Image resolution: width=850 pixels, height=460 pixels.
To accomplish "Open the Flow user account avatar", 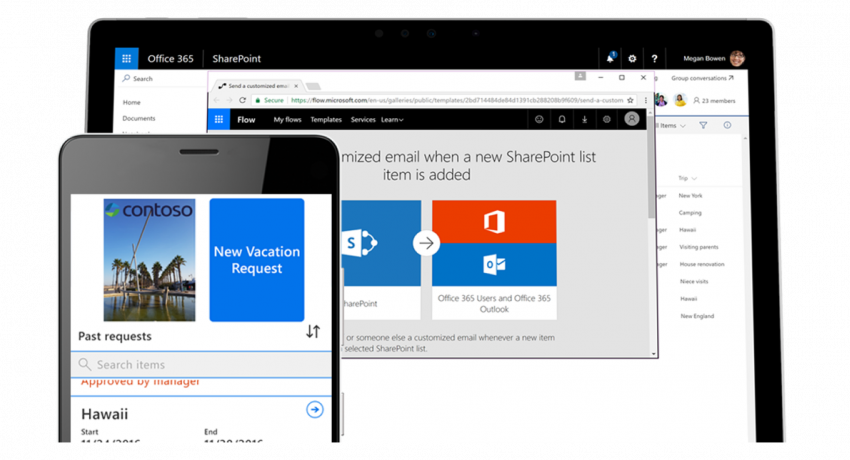I will [632, 119].
